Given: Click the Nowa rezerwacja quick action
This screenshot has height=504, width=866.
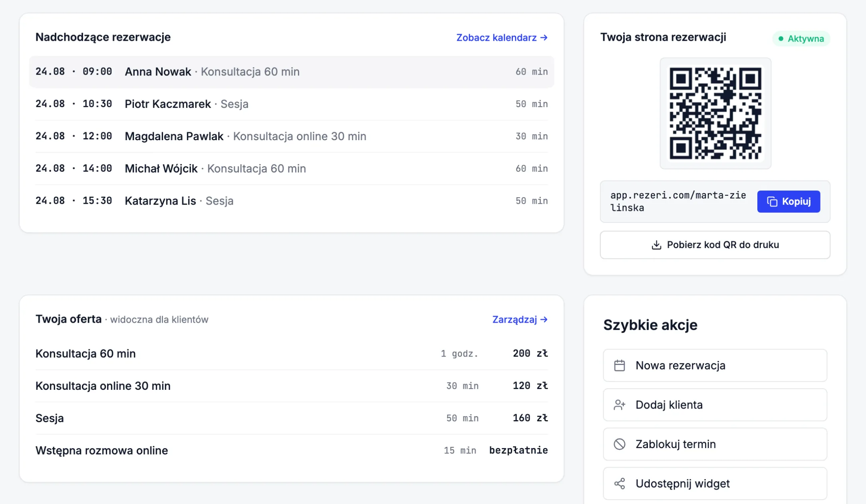Looking at the screenshot, I should click(x=715, y=365).
